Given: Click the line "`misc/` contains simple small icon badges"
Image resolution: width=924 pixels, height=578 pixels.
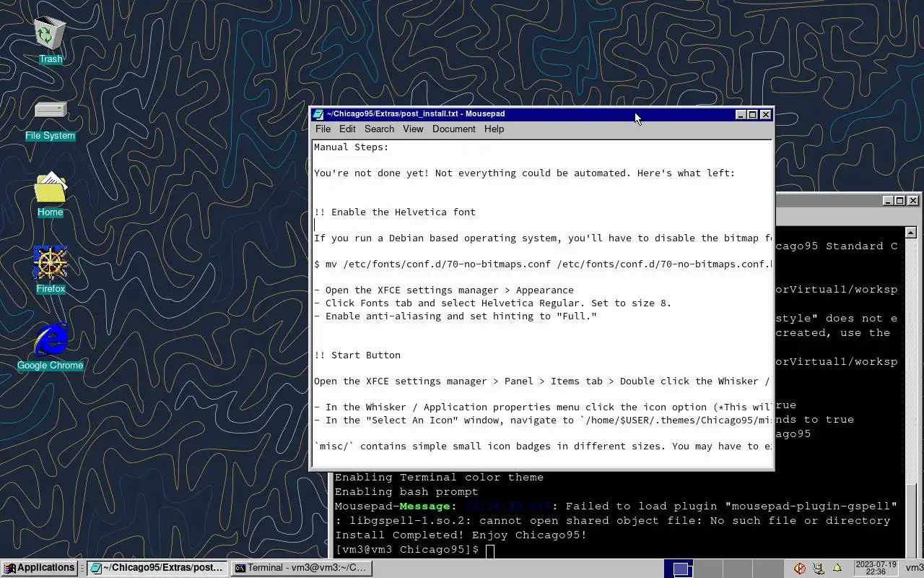Looking at the screenshot, I should click(x=543, y=447).
